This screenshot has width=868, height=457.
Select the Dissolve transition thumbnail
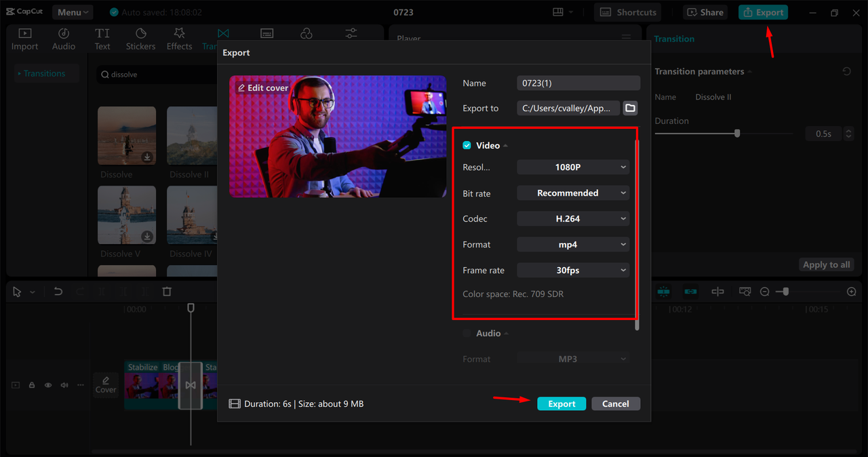(x=127, y=136)
